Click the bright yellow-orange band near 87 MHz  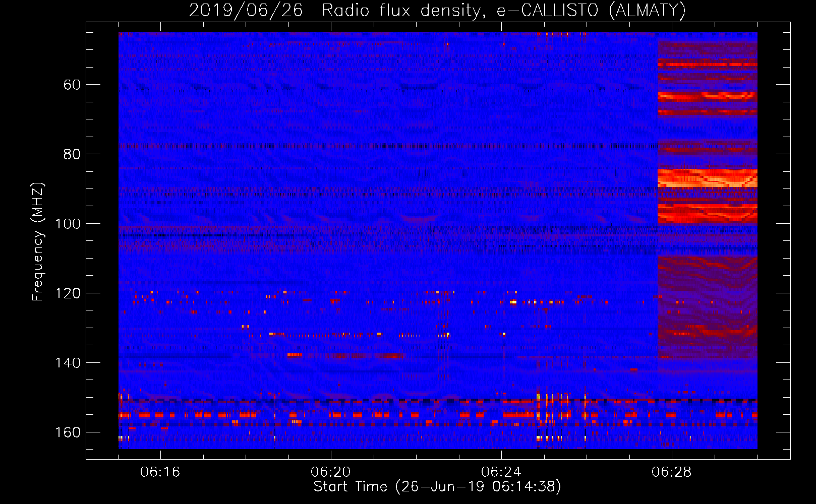[x=707, y=178]
